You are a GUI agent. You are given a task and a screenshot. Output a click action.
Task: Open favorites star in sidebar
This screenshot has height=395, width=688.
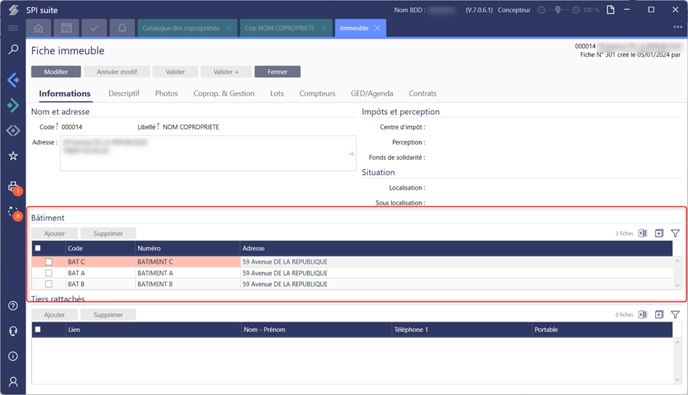click(13, 156)
